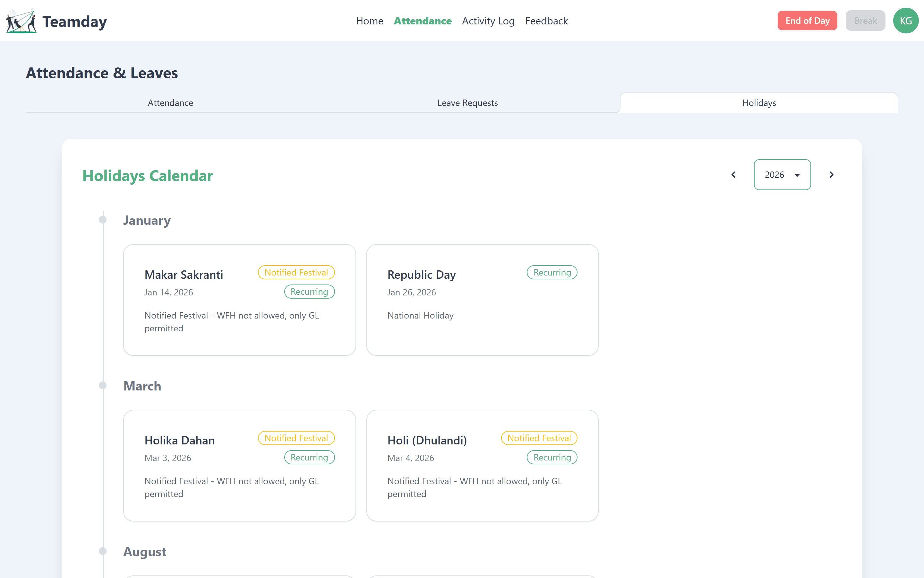Select the Holidays tab
Image resolution: width=924 pixels, height=578 pixels.
click(759, 103)
